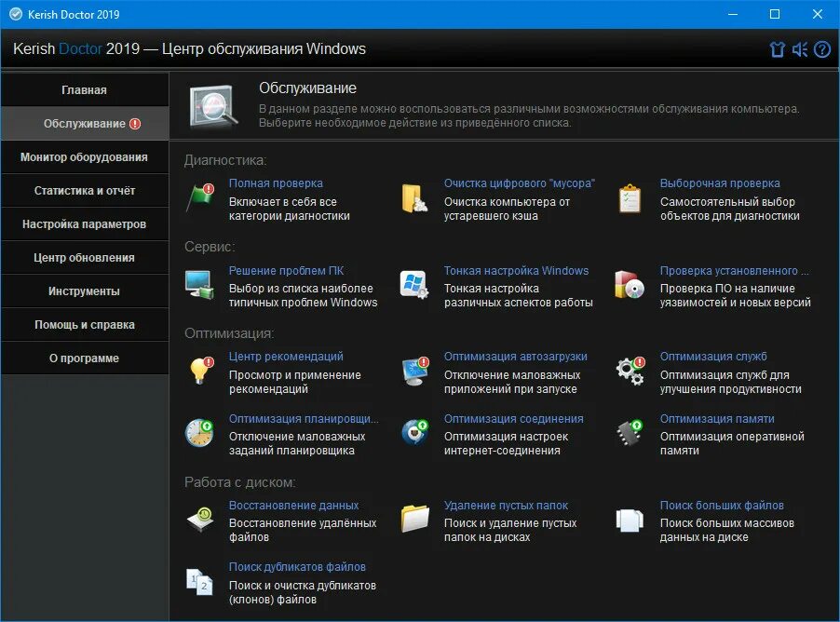
Task: Maximize the Kerish Doctor window
Action: click(x=775, y=15)
